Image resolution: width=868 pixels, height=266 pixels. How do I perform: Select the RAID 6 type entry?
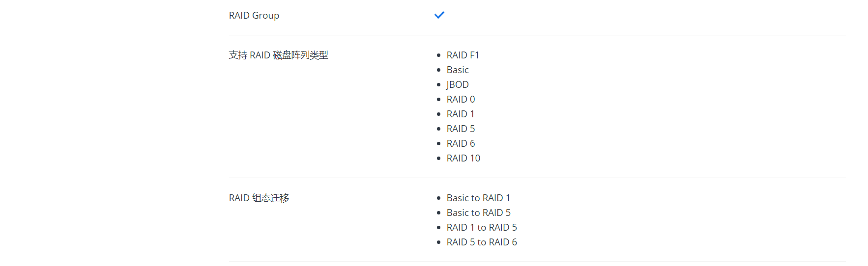[461, 143]
